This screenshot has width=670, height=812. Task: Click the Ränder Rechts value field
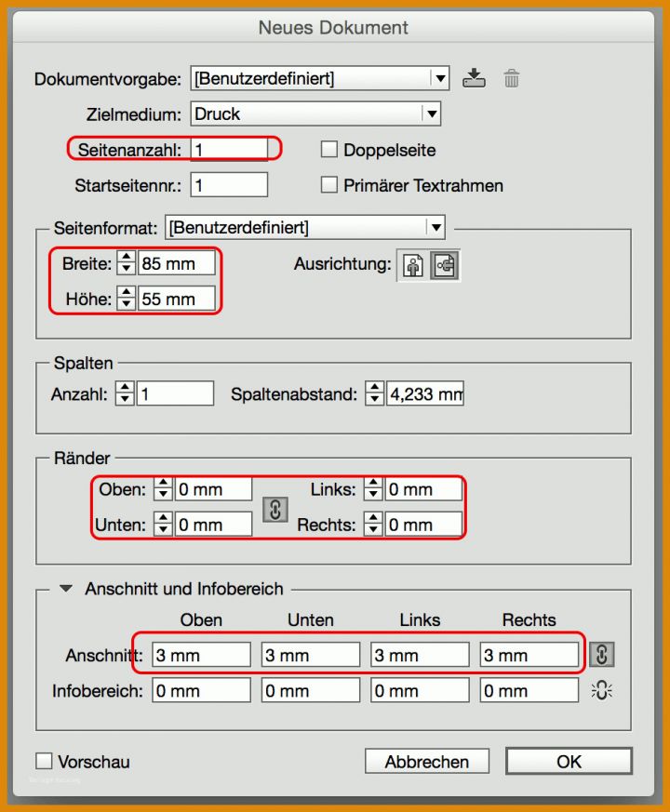click(x=423, y=524)
